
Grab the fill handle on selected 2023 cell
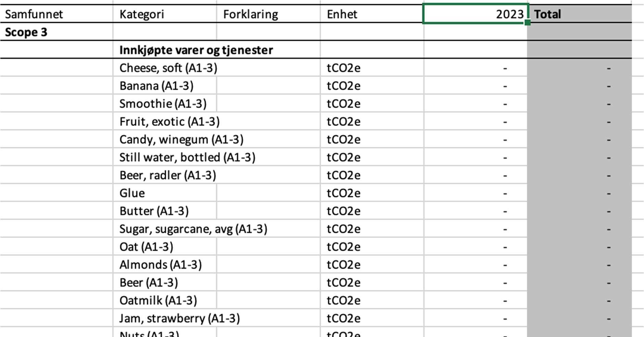[527, 23]
